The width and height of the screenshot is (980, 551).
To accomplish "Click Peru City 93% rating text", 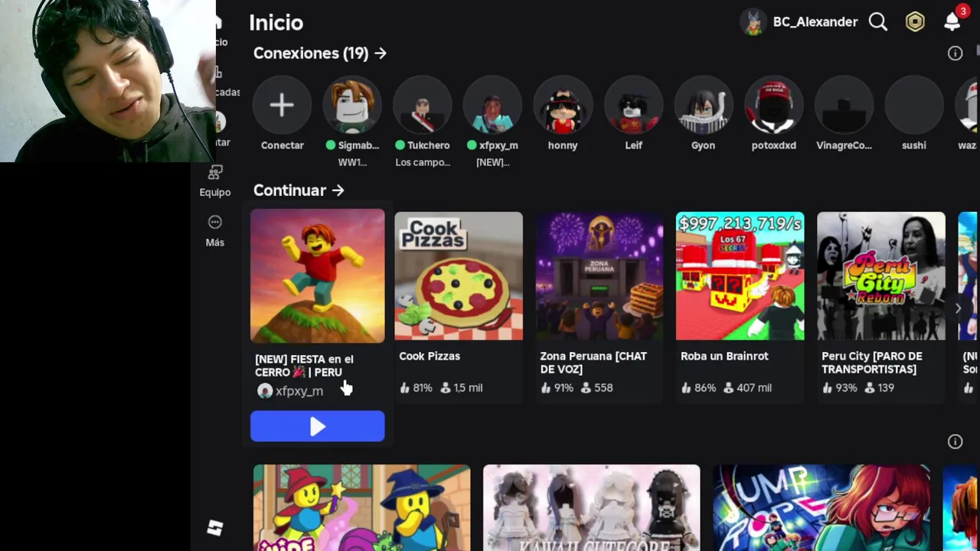I will [846, 388].
